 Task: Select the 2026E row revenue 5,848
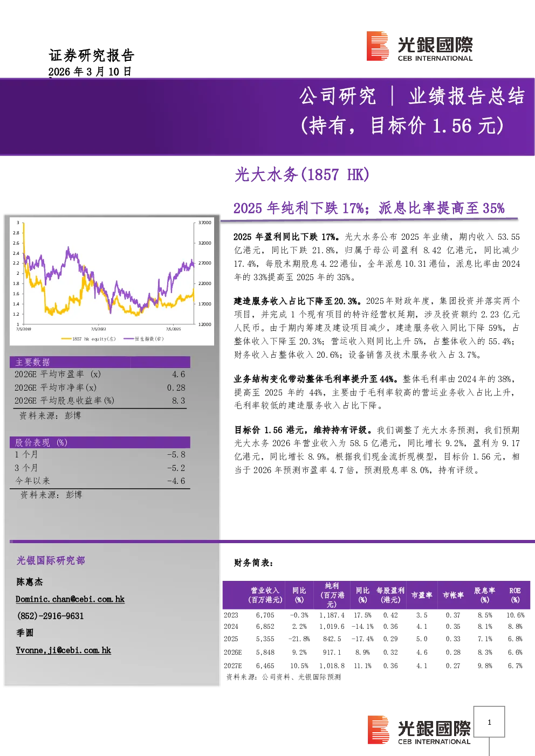[265, 652]
